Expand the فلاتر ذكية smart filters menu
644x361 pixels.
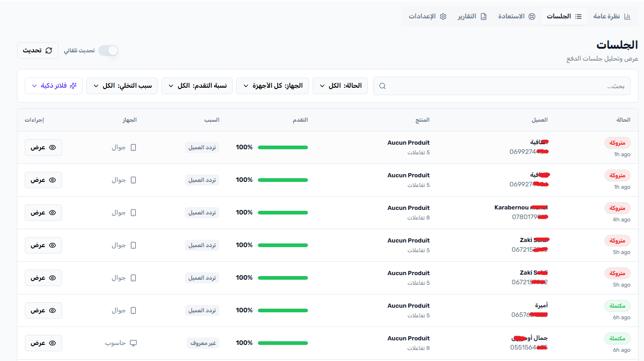coord(54,86)
